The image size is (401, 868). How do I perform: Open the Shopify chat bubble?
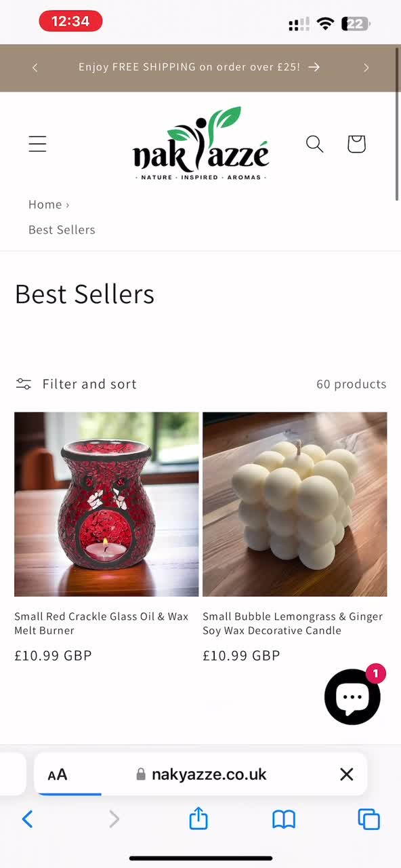352,696
